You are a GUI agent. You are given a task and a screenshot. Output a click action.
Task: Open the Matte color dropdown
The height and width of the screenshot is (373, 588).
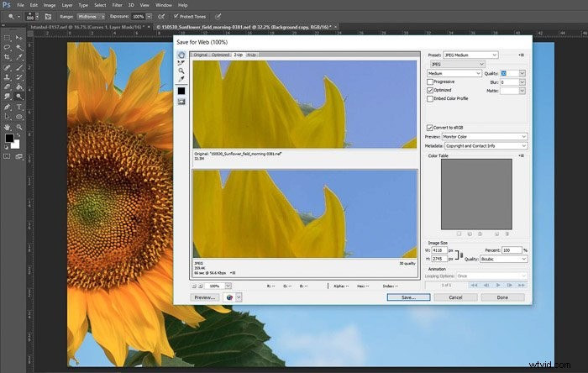522,91
